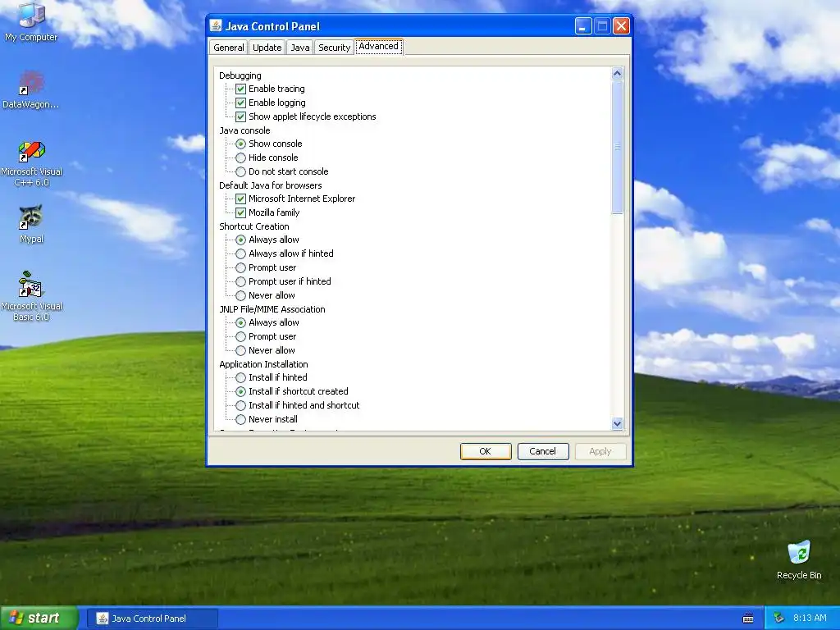Select Never allow under JNLP File/MIME Association
Viewport: 840px width, 630px height.
241,350
